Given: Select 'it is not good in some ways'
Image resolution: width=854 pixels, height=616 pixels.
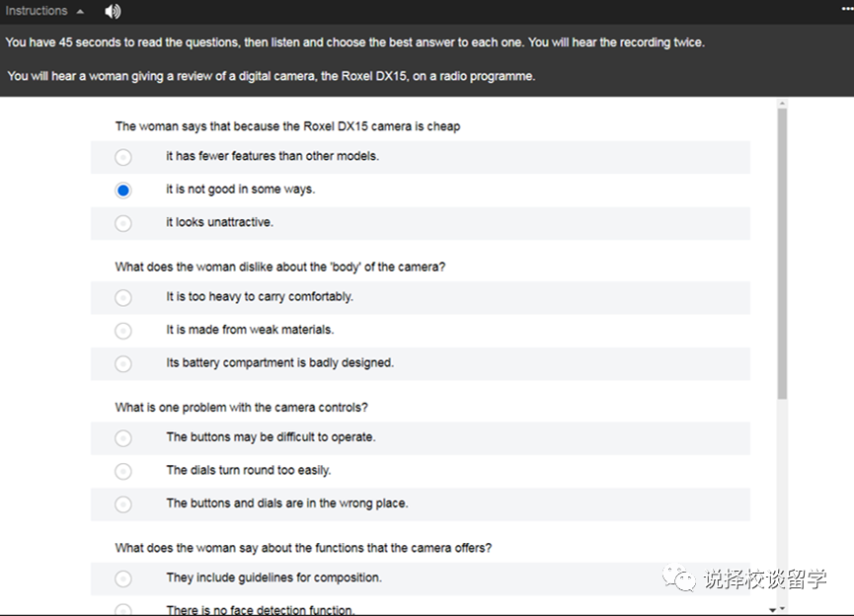Looking at the screenshot, I should [x=123, y=191].
